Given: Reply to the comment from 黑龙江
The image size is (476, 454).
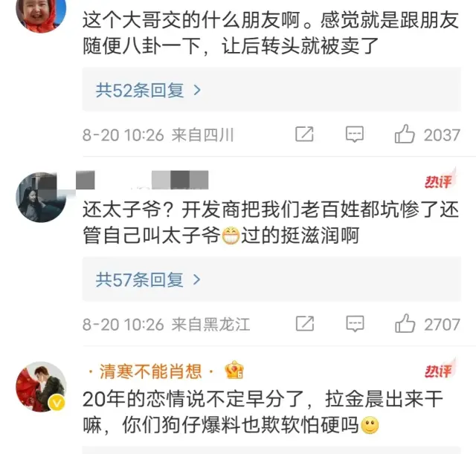Looking at the screenshot, I should 355,323.
